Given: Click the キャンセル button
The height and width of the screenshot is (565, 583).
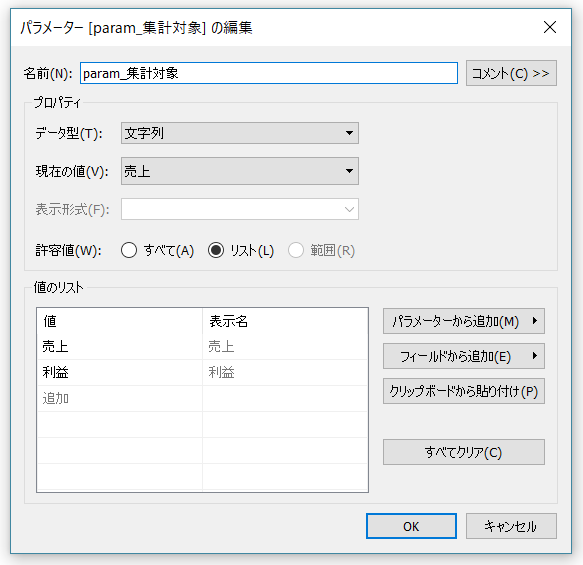Looking at the screenshot, I should coord(511,526).
